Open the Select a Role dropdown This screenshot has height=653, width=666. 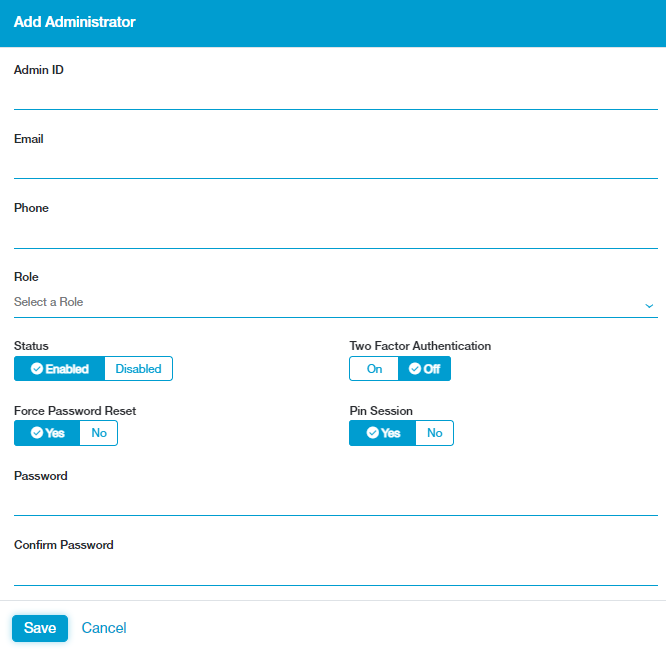point(320,302)
